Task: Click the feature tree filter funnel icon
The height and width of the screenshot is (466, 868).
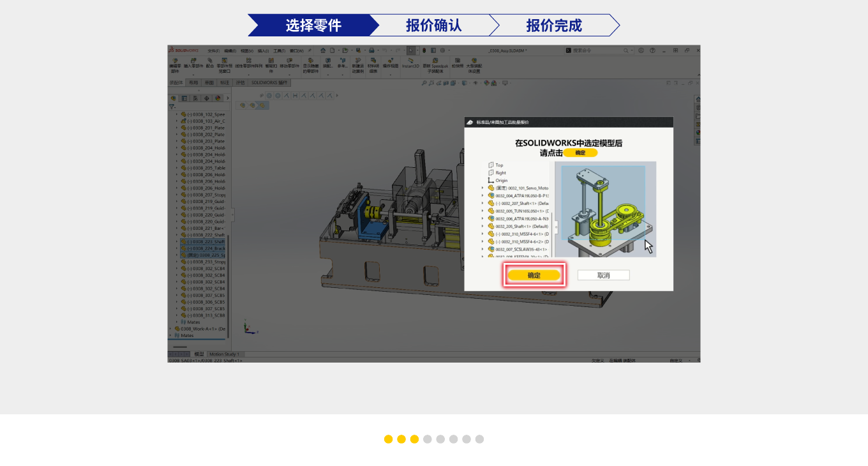Action: tap(171, 107)
